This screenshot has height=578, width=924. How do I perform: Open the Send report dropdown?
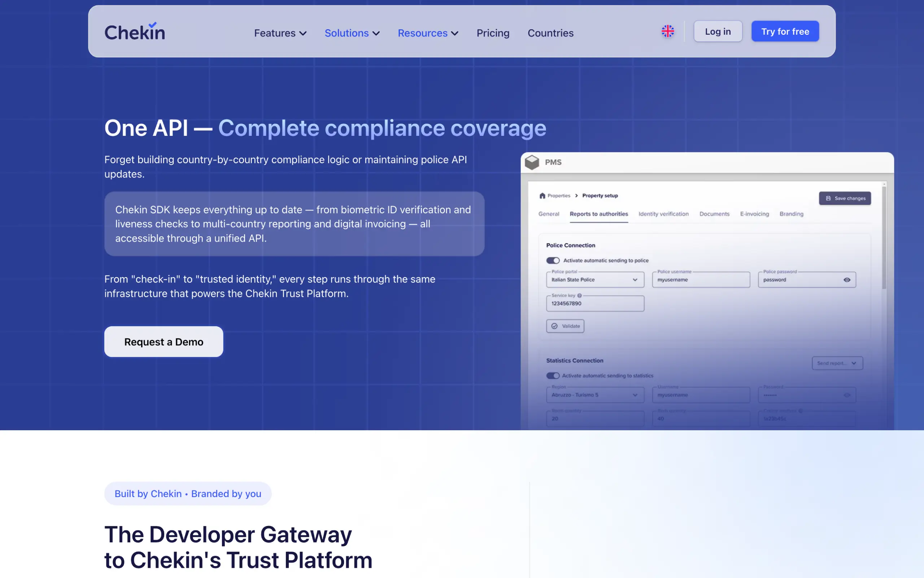coord(837,363)
